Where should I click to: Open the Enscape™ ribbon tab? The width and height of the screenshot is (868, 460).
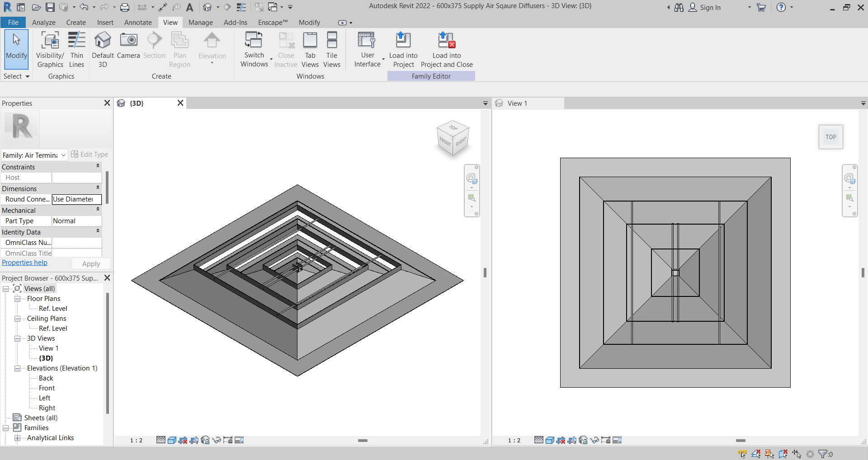273,23
